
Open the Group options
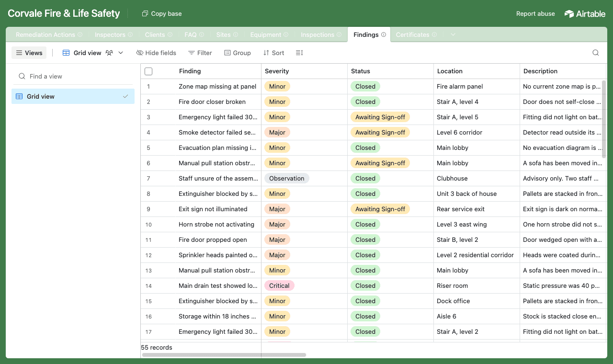pyautogui.click(x=238, y=53)
